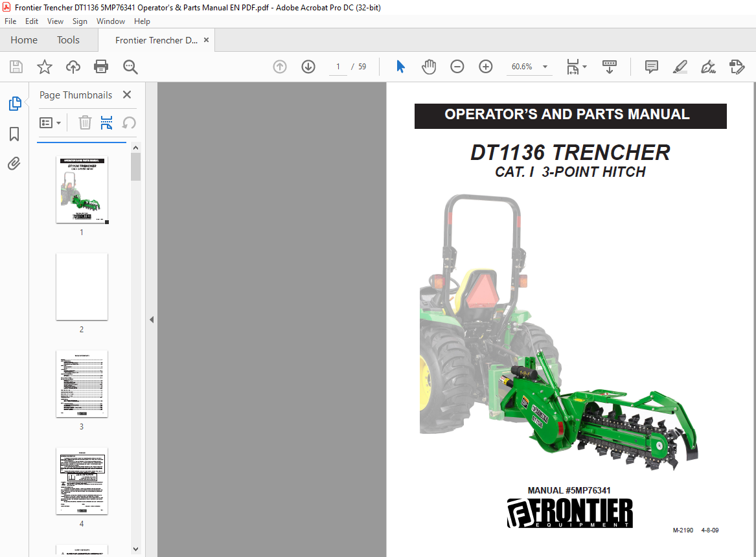
Task: Select page 1 thumbnail
Action: (82, 190)
